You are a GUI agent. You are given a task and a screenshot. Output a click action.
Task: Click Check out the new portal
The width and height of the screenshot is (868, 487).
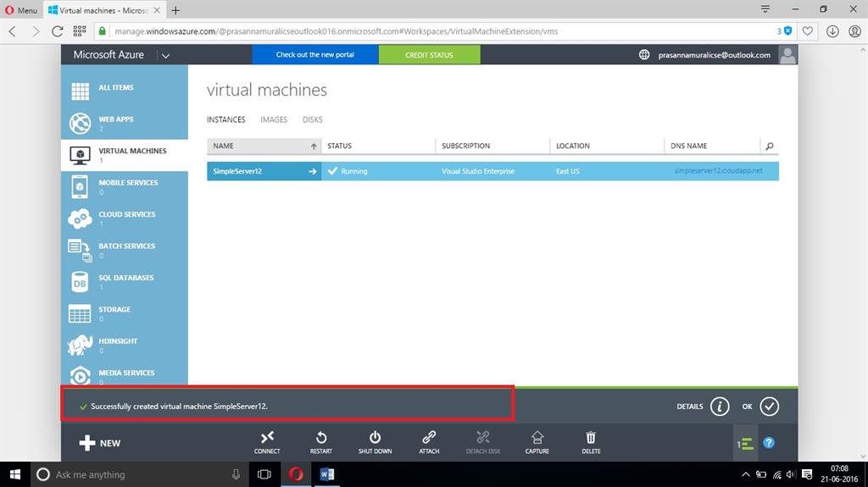tap(315, 55)
